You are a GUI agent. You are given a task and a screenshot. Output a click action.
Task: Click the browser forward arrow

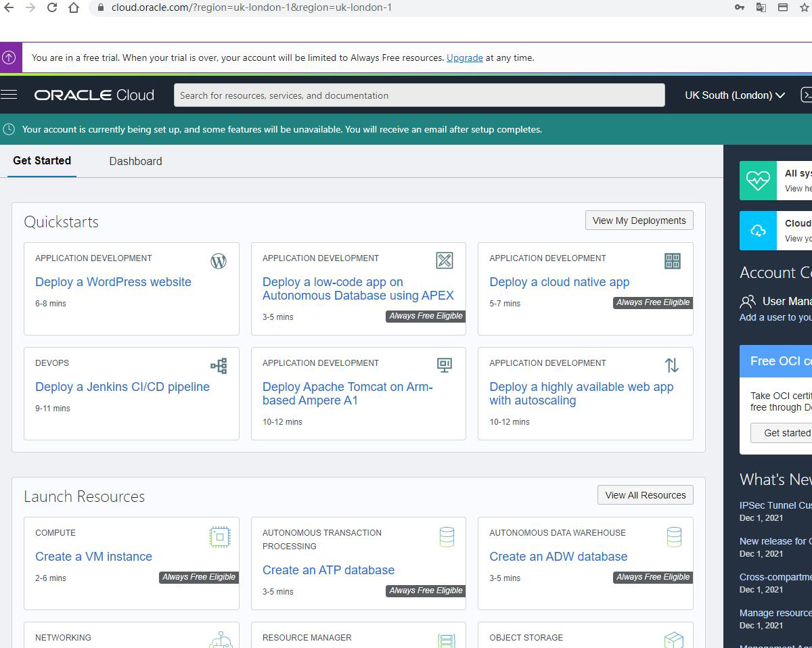[30, 7]
